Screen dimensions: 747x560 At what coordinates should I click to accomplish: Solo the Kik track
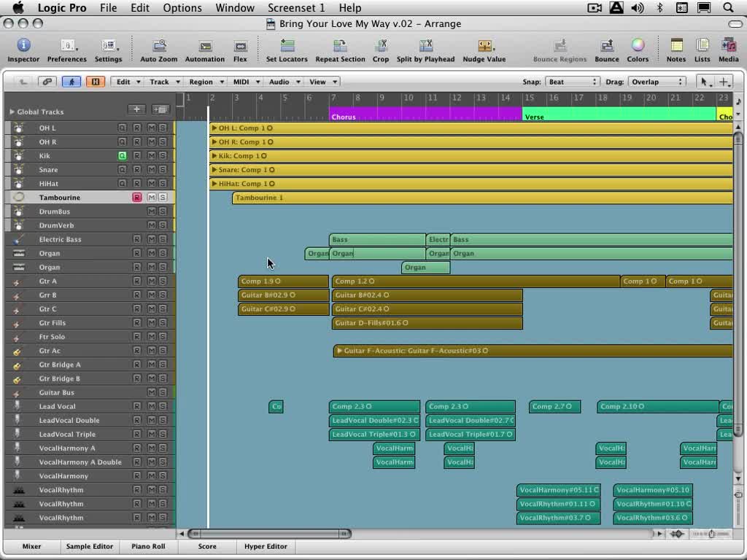(163, 156)
